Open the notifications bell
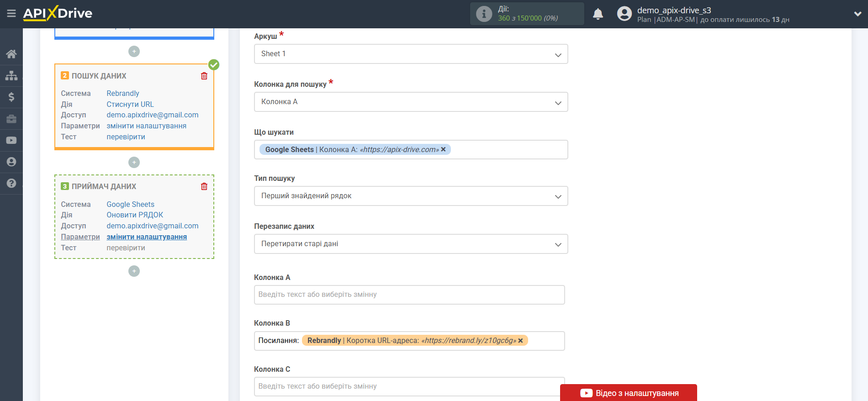The image size is (868, 401). click(x=598, y=14)
